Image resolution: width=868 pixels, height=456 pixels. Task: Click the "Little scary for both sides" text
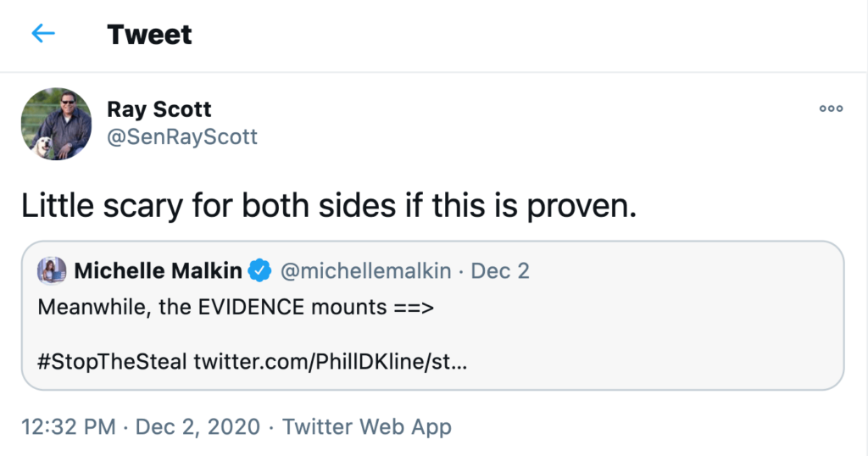tap(328, 205)
